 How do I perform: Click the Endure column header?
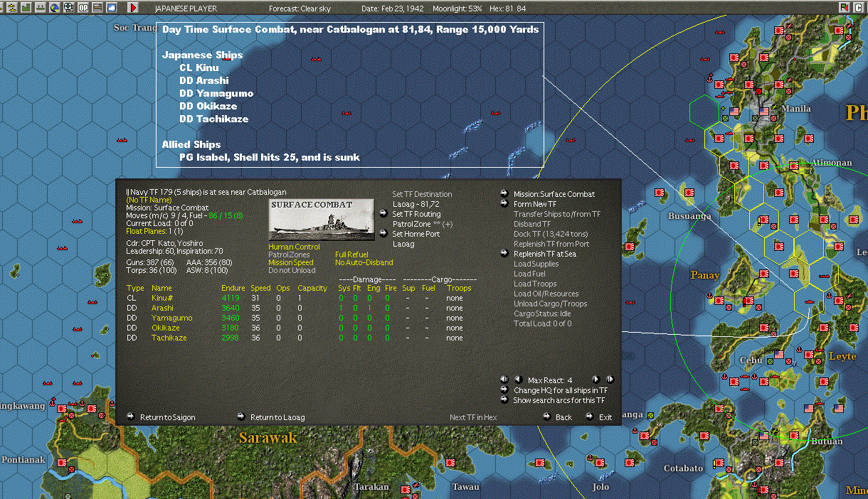234,288
